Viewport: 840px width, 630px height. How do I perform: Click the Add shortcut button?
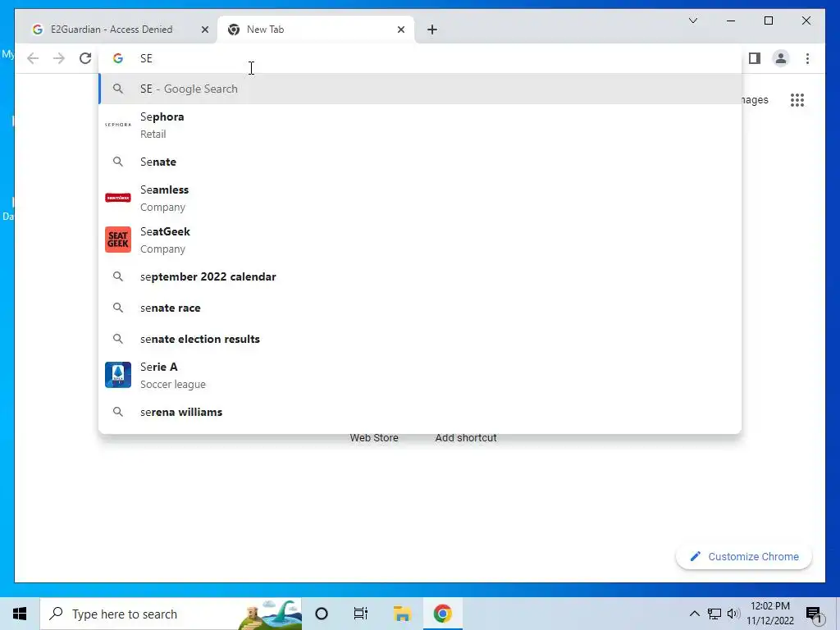click(466, 438)
